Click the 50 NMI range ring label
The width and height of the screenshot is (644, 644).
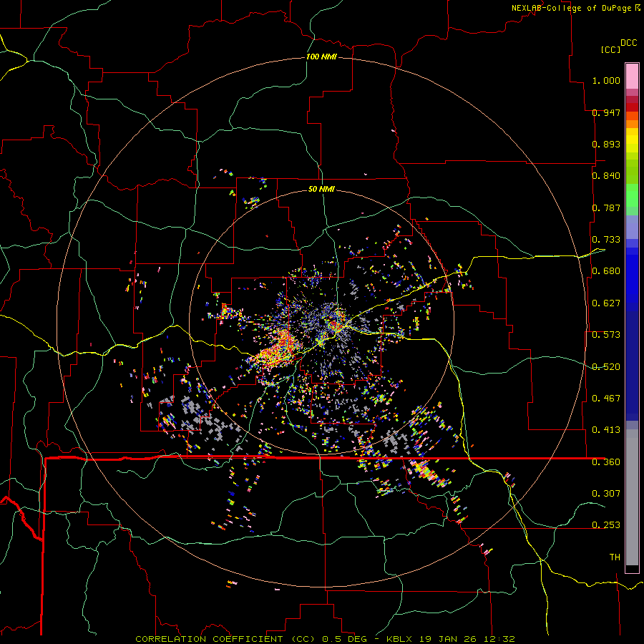(x=321, y=190)
